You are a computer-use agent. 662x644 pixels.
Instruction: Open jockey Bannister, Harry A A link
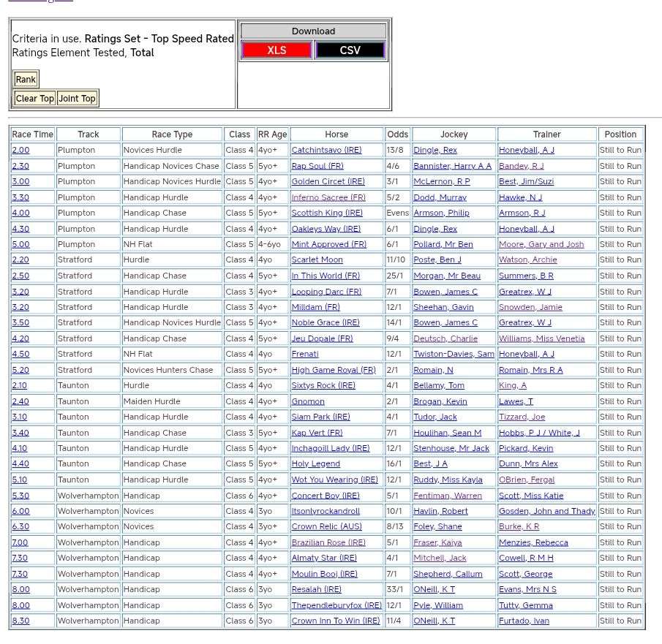(452, 166)
